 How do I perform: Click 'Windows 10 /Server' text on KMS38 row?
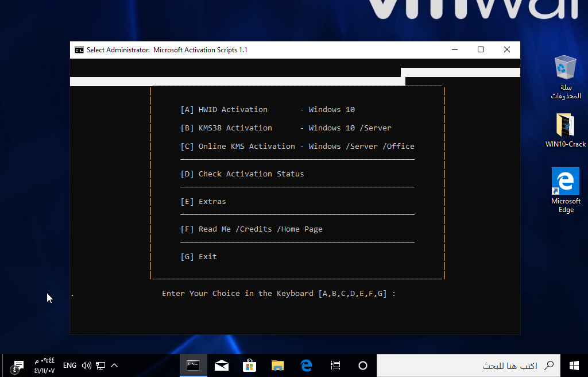350,128
